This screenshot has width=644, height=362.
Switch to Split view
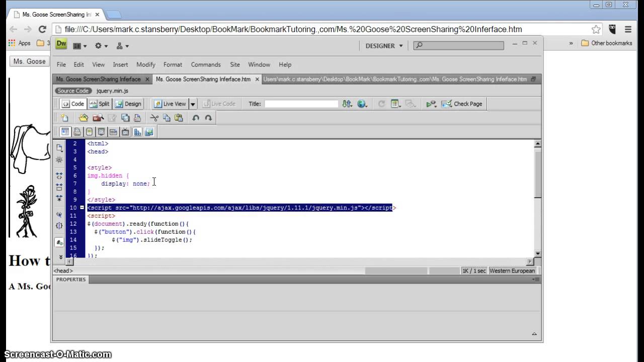pyautogui.click(x=99, y=104)
